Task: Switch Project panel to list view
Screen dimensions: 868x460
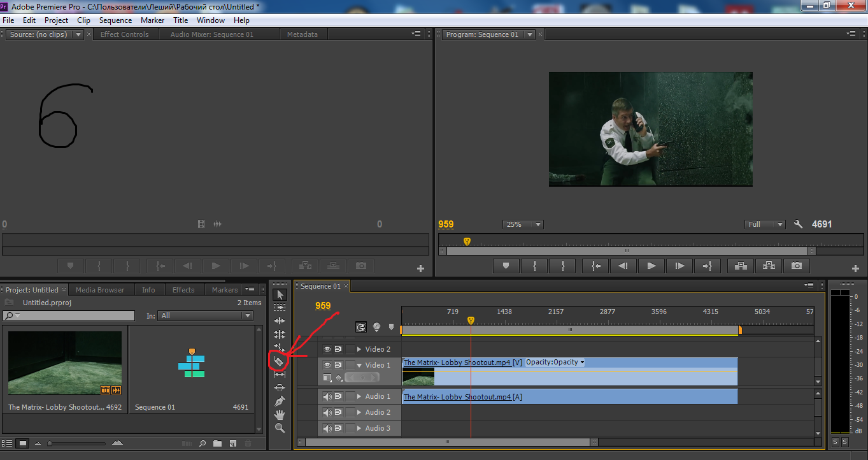Action: 8,443
